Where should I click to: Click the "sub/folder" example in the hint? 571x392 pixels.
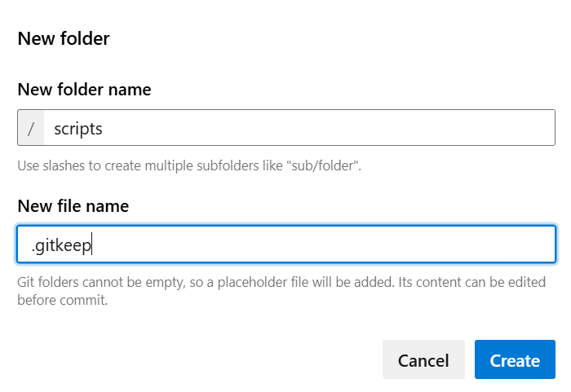click(326, 166)
